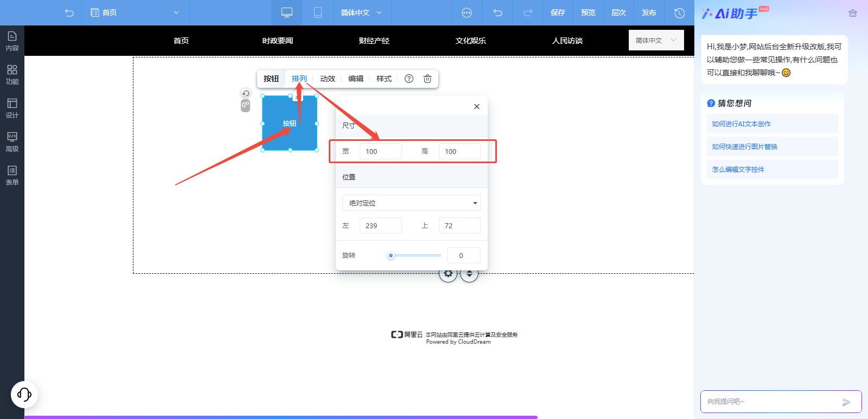Select 财经产经 in site navigation

pyautogui.click(x=374, y=41)
